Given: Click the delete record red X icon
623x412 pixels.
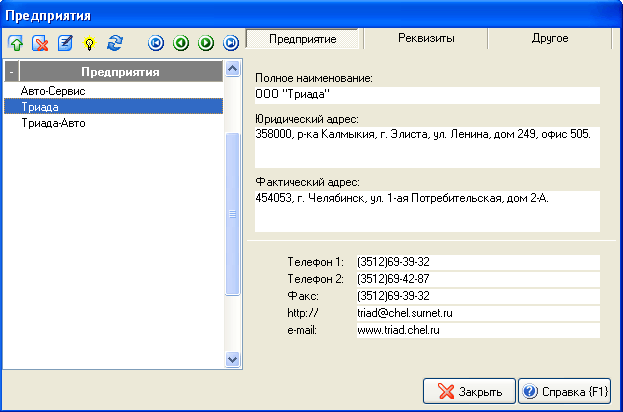Looking at the screenshot, I should 41,43.
